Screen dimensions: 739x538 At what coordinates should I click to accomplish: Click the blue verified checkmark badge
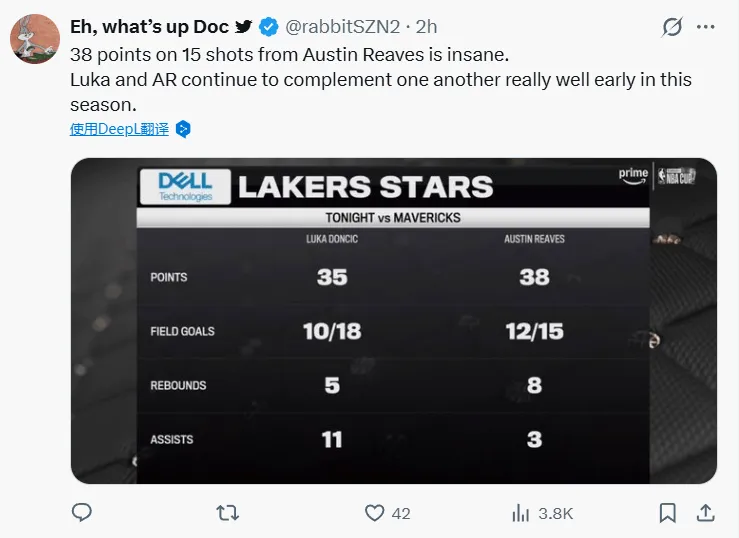point(269,27)
